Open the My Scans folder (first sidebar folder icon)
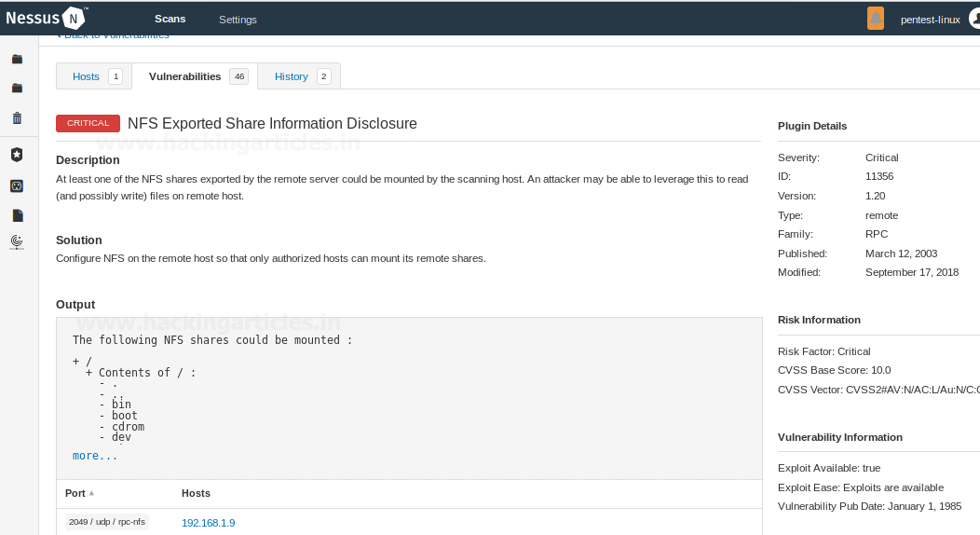This screenshot has width=980, height=535. click(x=17, y=60)
